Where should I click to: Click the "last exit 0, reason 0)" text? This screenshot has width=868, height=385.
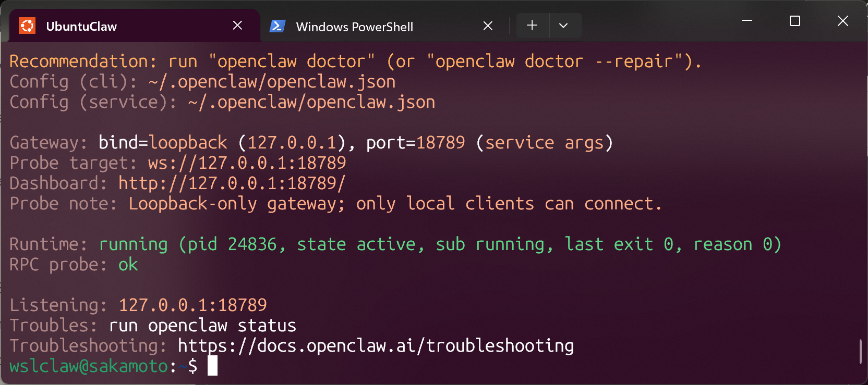click(673, 244)
